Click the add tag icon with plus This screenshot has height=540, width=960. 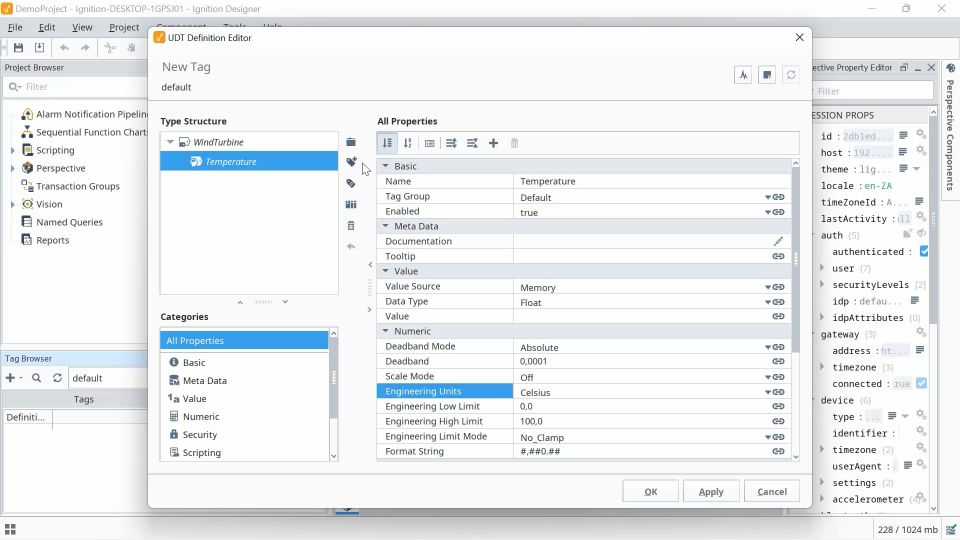tap(351, 162)
